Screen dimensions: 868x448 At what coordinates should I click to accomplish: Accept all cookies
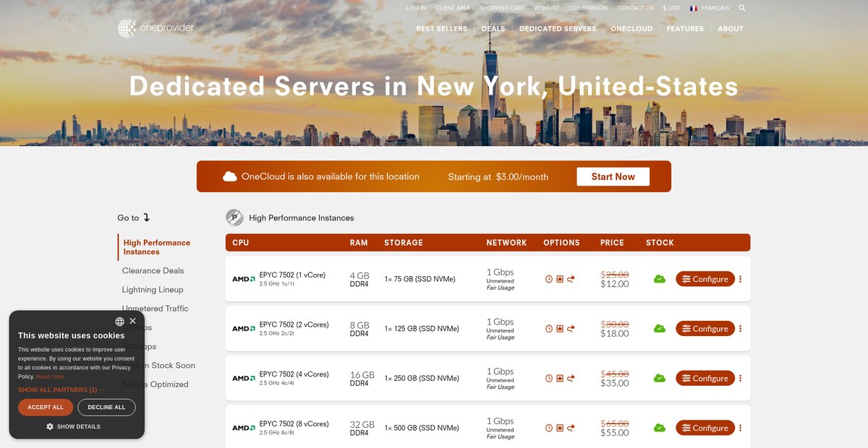(46, 408)
